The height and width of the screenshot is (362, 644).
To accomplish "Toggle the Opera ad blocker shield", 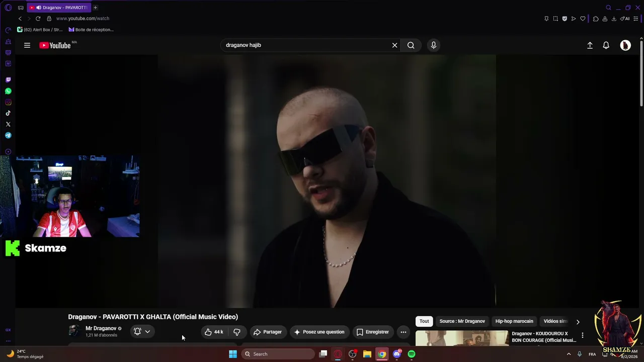I will tap(565, 19).
